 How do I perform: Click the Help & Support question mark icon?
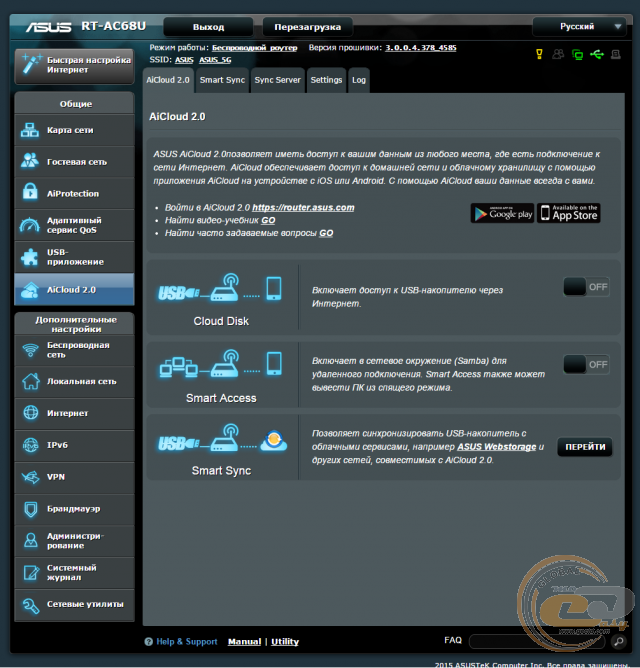148,642
